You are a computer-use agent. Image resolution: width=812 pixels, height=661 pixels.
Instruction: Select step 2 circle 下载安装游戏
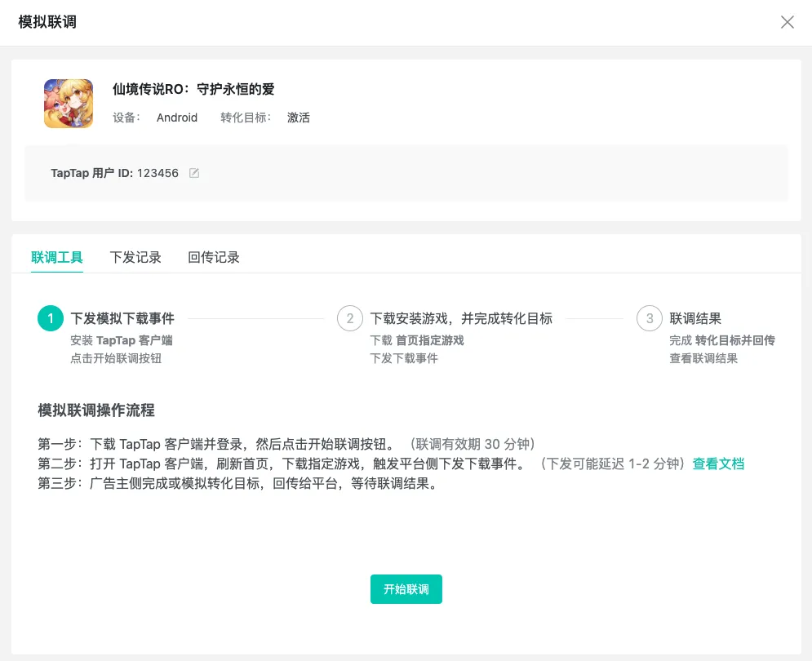pyautogui.click(x=349, y=318)
